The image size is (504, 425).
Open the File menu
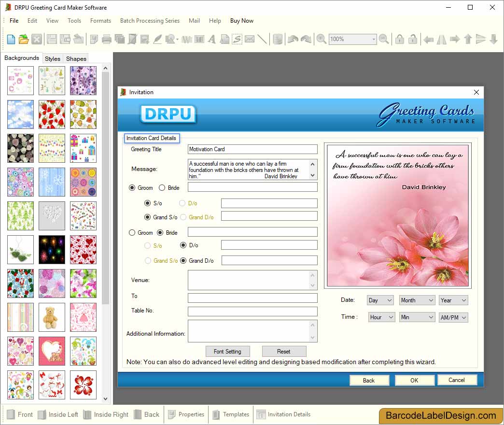(14, 21)
